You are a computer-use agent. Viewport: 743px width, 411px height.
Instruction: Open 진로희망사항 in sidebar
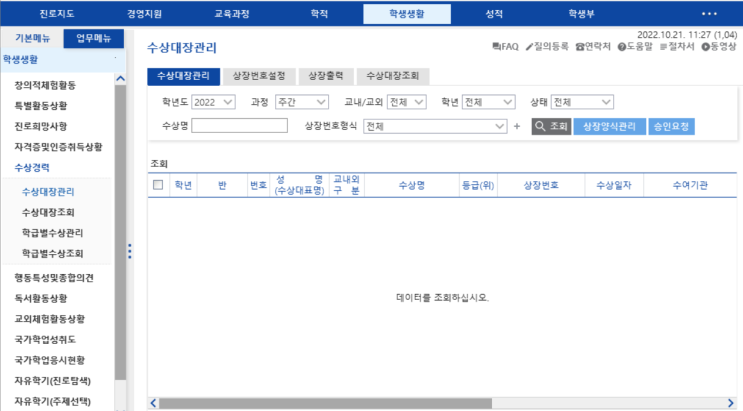pos(41,126)
